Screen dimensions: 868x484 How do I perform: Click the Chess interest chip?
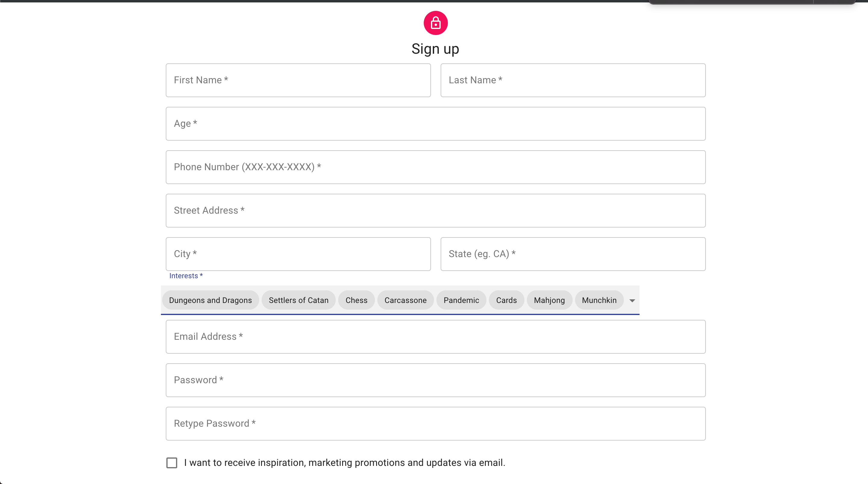[356, 300]
